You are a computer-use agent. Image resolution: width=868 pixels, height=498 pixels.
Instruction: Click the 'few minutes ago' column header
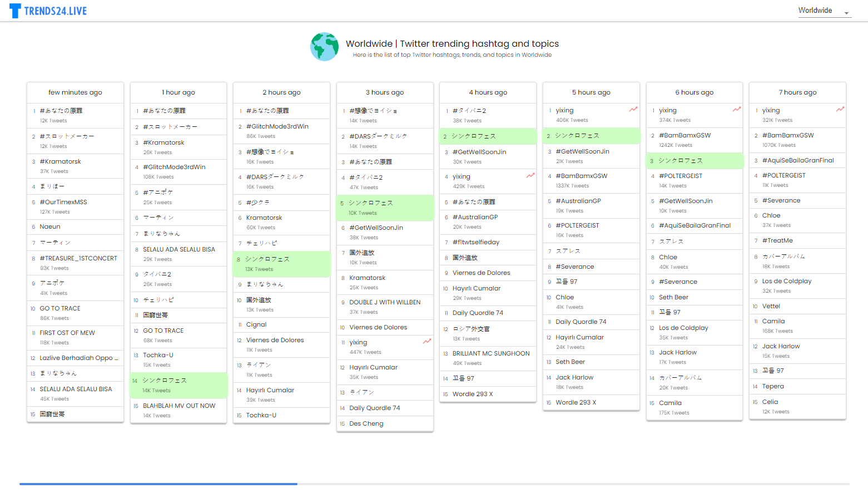point(75,92)
